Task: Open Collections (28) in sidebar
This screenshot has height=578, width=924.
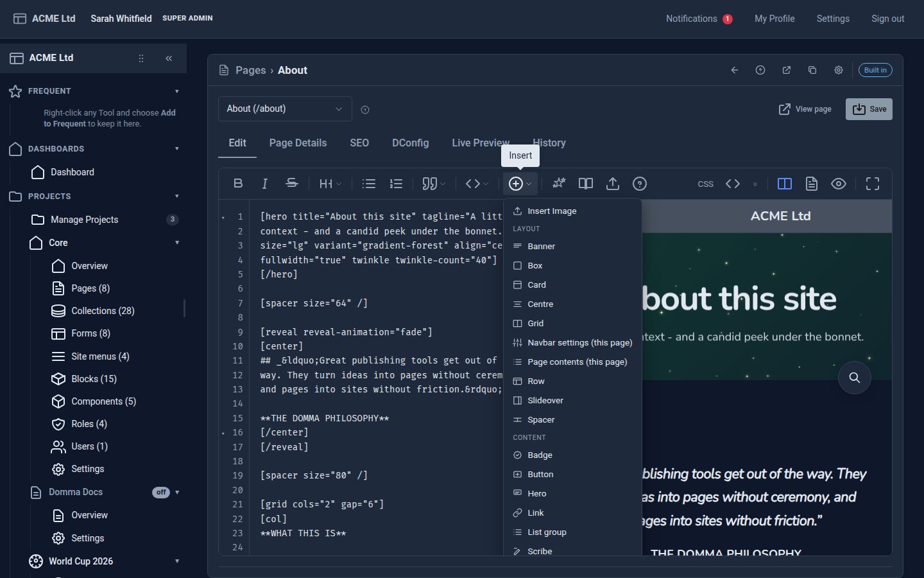Action: (103, 311)
